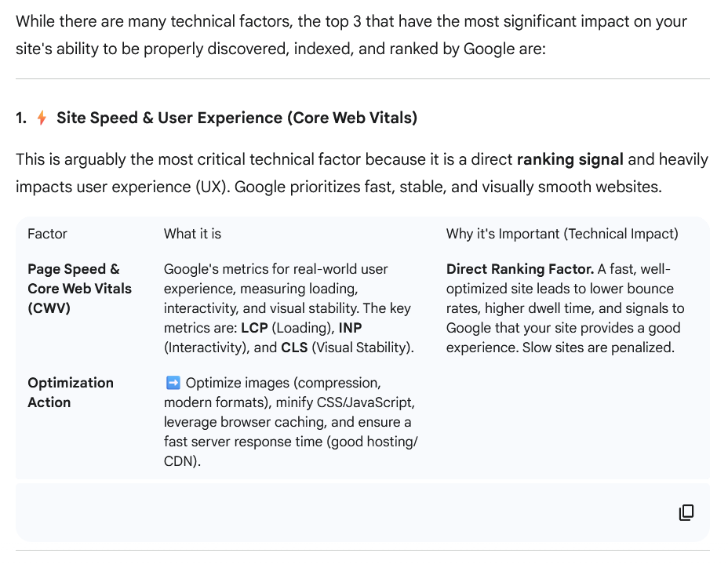The image size is (728, 564).
Task: Select the "Factor" column header
Action: pyautogui.click(x=47, y=234)
